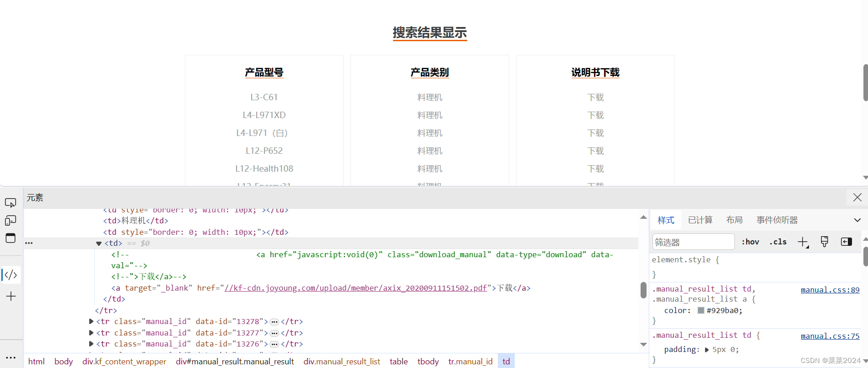The image size is (868, 368).
Task: Click ellipsis badge in tr 13278
Action: [275, 322]
